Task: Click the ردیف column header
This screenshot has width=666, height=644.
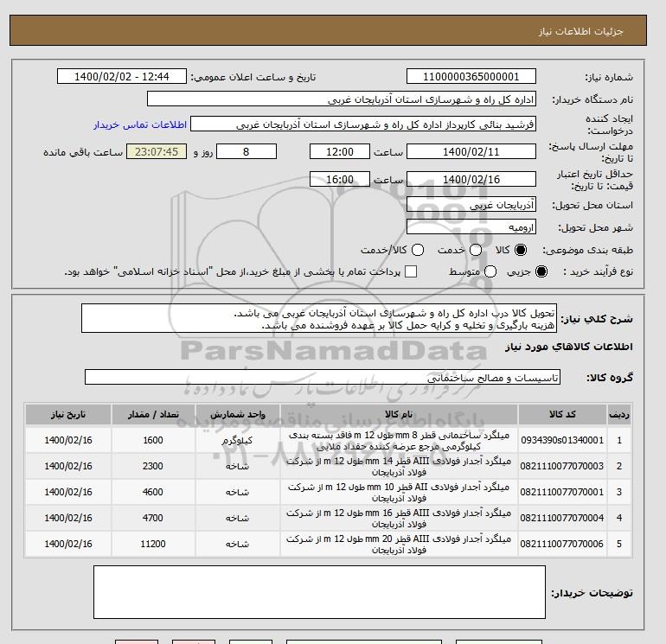Action: click(618, 414)
